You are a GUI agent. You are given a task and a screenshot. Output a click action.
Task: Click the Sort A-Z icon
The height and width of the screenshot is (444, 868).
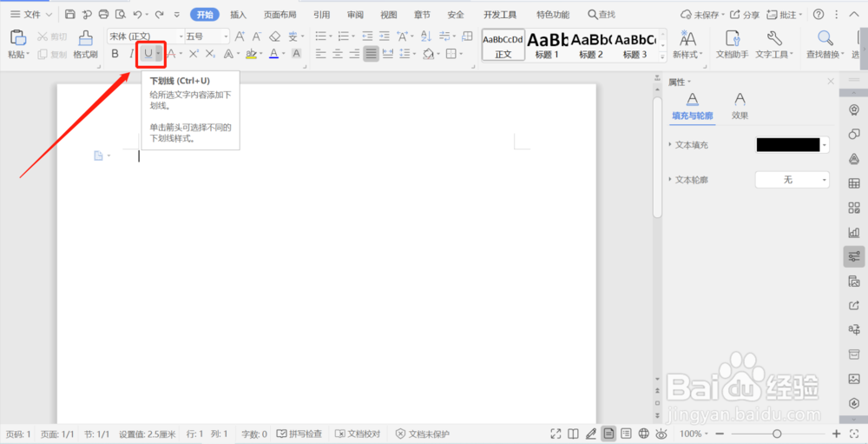coord(425,36)
